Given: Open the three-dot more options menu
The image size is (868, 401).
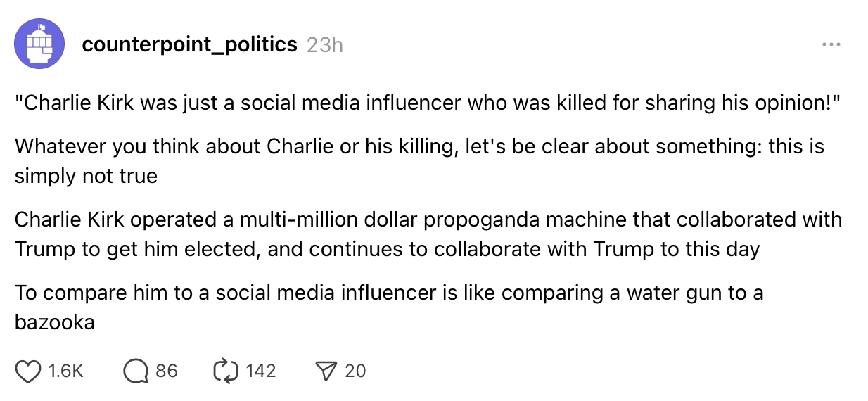Looking at the screenshot, I should [830, 44].
